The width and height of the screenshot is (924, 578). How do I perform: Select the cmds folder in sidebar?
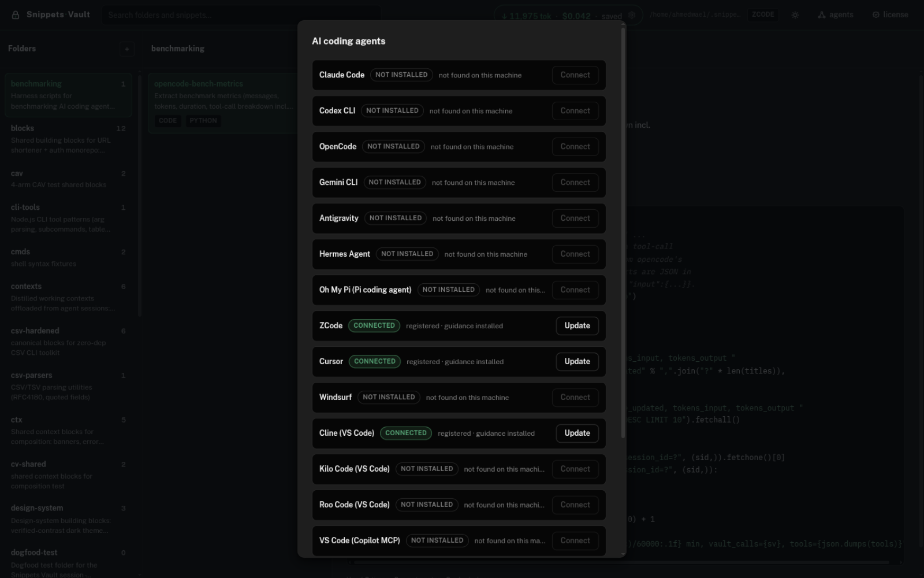tap(68, 258)
